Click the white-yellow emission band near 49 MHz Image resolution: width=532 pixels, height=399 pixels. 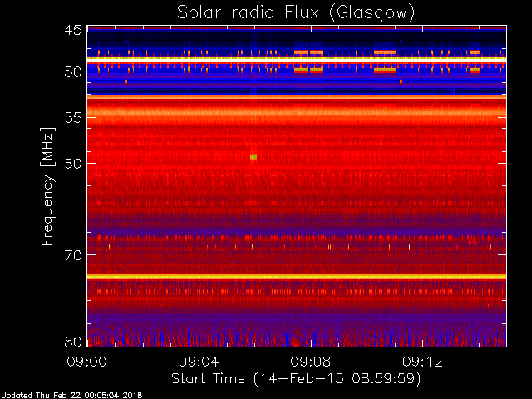pyautogui.click(x=297, y=60)
